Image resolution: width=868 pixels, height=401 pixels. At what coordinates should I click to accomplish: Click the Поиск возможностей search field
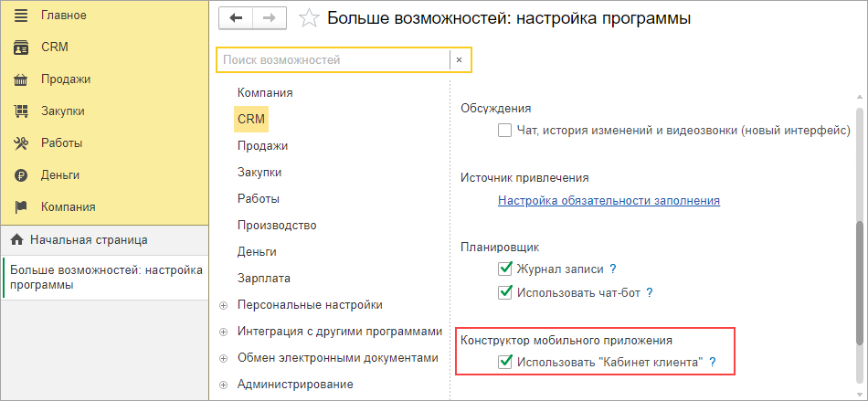point(333,60)
